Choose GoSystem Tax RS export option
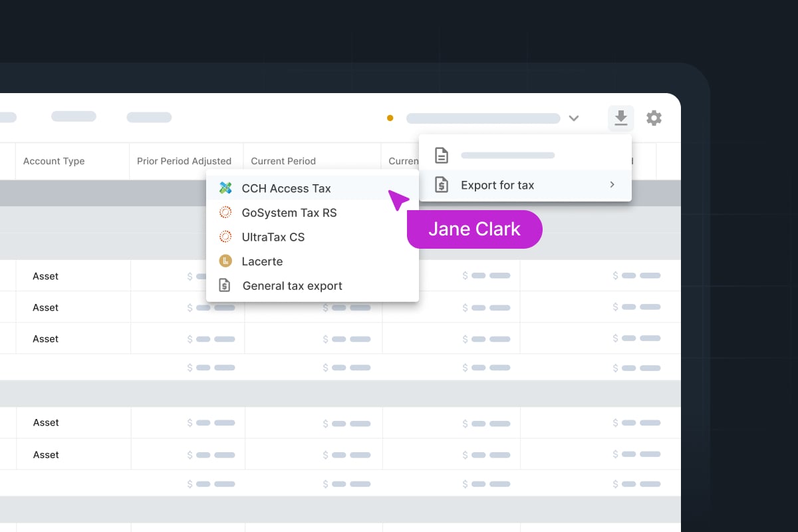The width and height of the screenshot is (798, 532). pyautogui.click(x=289, y=213)
